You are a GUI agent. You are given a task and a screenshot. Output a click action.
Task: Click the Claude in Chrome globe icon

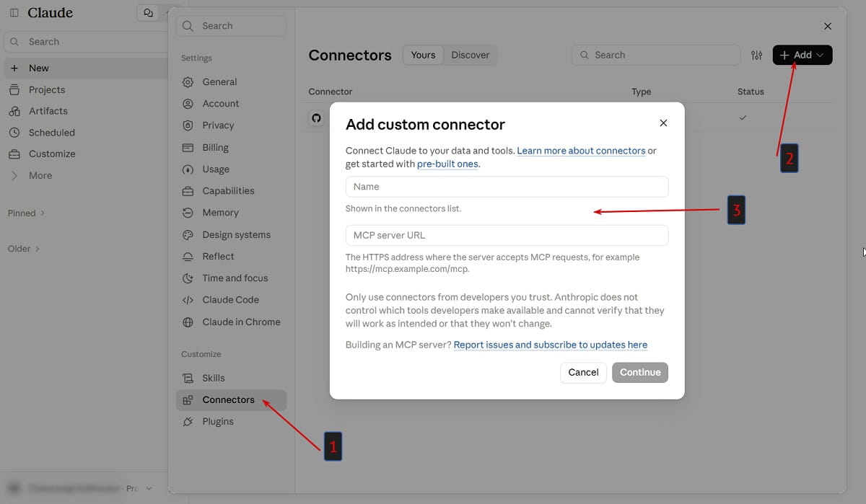point(188,322)
